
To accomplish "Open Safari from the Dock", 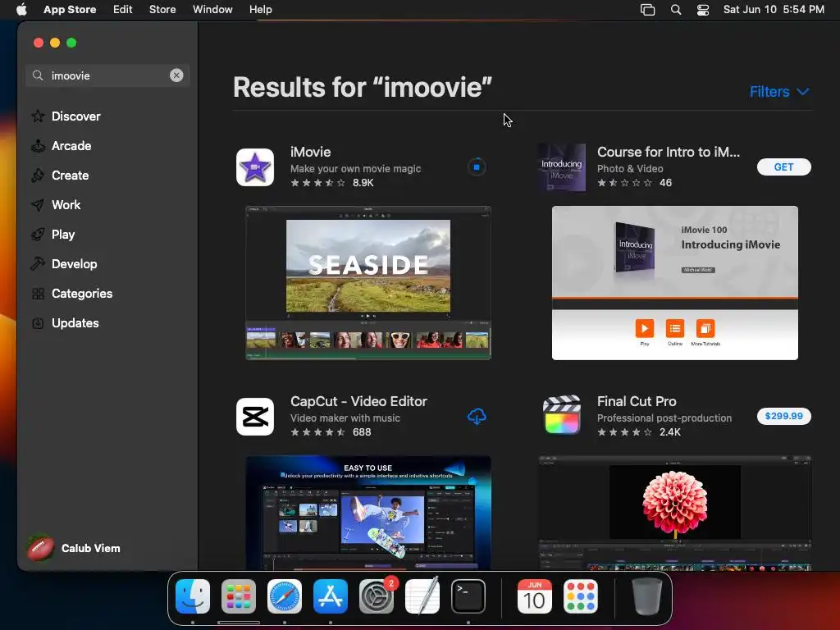I will (x=285, y=596).
